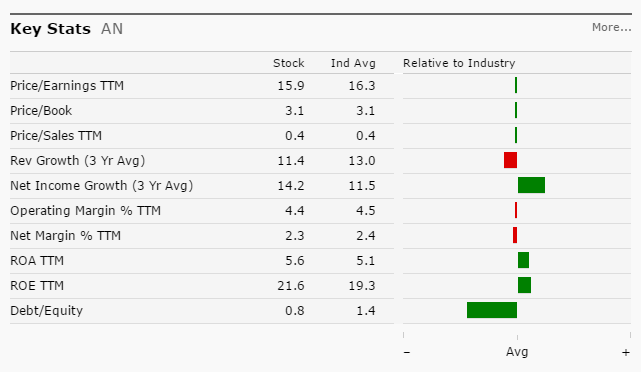
Task: Click industry average 13.0 for Rev Growth
Action: [x=362, y=161]
